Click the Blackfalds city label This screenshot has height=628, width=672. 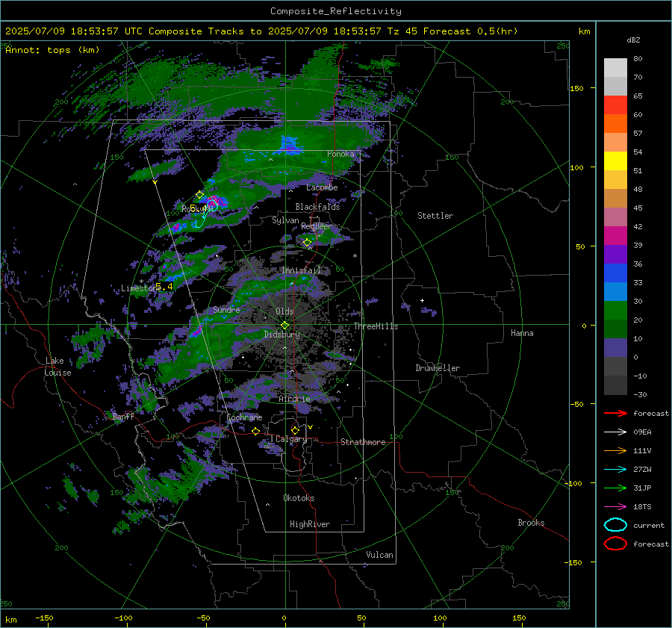point(317,207)
